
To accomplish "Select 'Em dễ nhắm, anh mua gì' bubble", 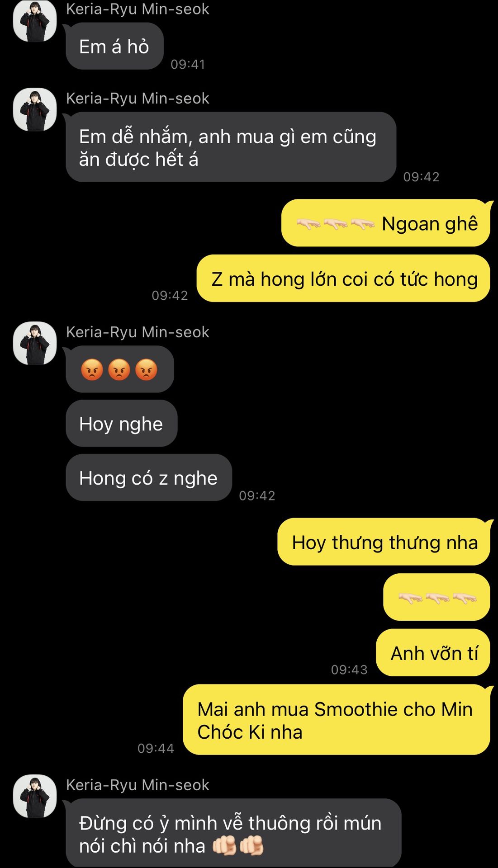I will click(x=231, y=147).
